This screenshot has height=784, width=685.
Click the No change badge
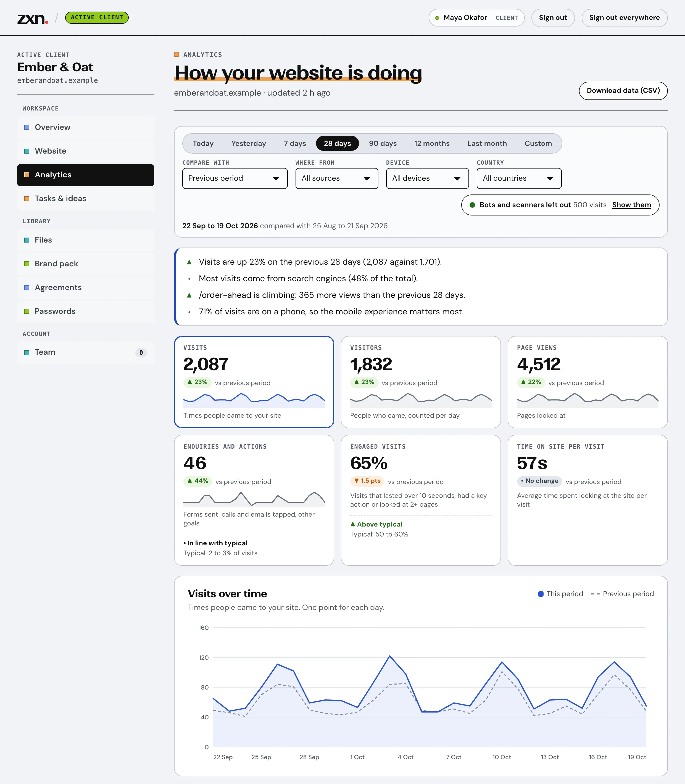[x=539, y=481]
